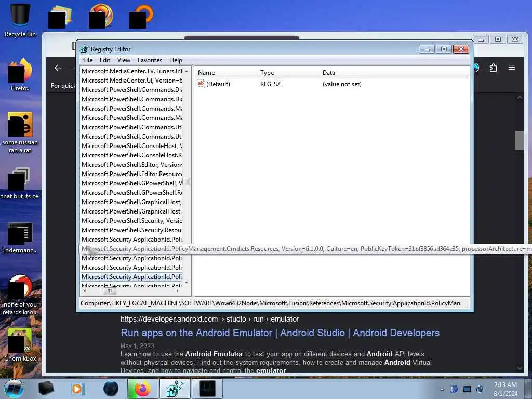Open Run apps on the Android Emulator link
Image resolution: width=532 pixels, height=399 pixels.
(280, 333)
